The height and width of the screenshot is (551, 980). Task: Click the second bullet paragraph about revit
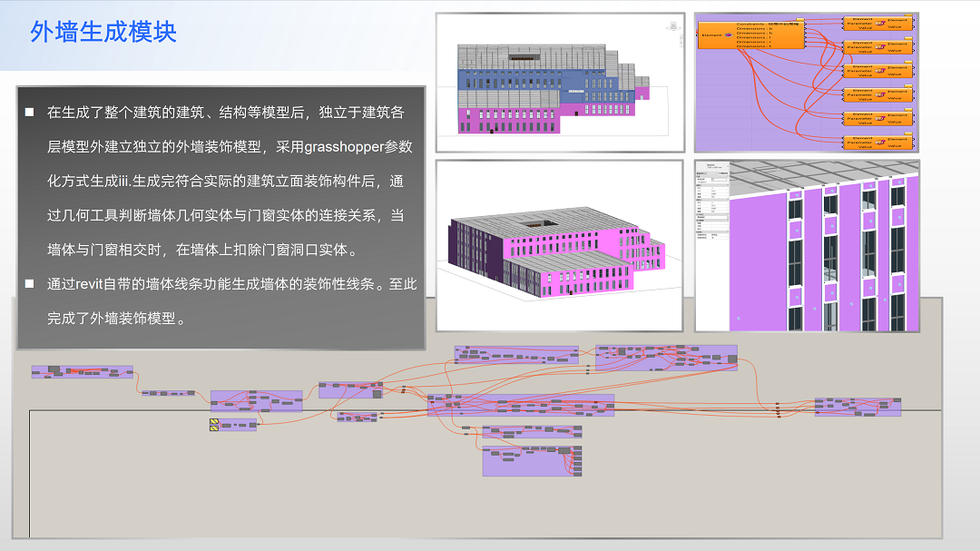coord(231,301)
